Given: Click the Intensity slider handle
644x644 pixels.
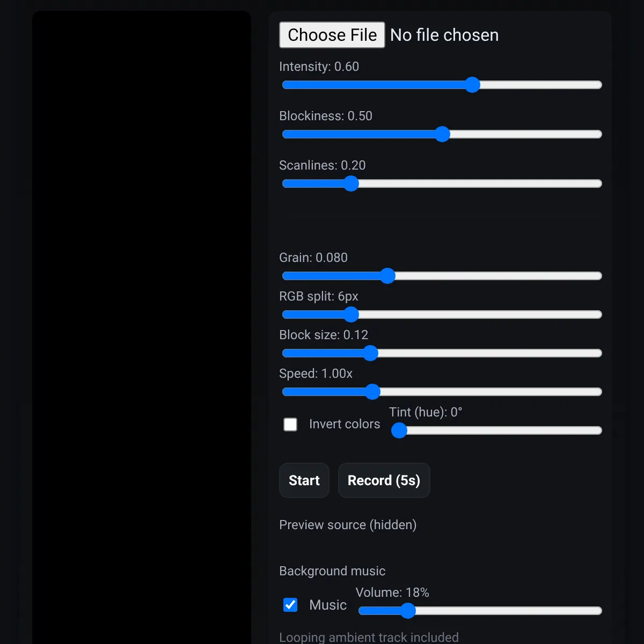Looking at the screenshot, I should (472, 85).
